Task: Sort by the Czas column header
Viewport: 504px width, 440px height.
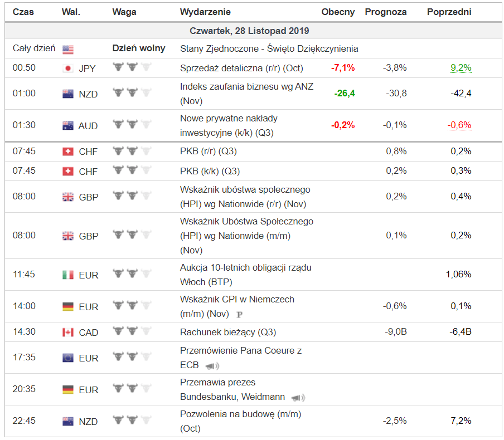Action: click(x=23, y=12)
